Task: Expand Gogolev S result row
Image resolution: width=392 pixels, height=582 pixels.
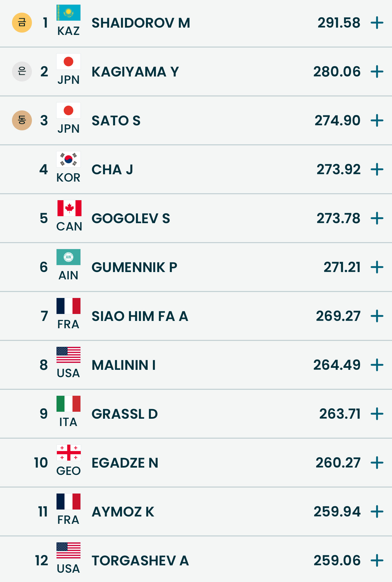Action: tap(377, 218)
